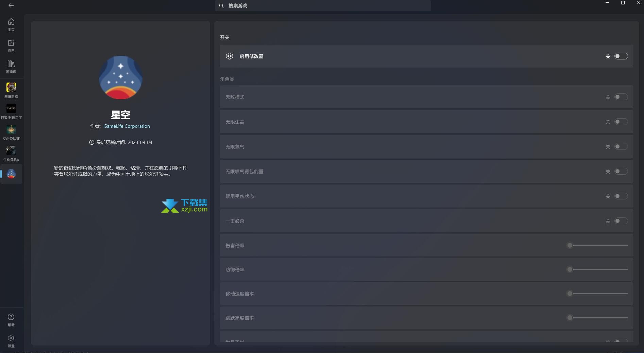
Task: Click the 移动速度倍率 label text
Action: click(x=239, y=294)
